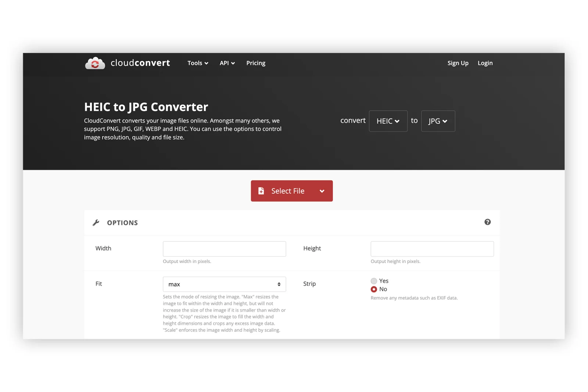Viewport: 588px width, 392px height.
Task: Click the Strip label
Action: [x=309, y=284]
